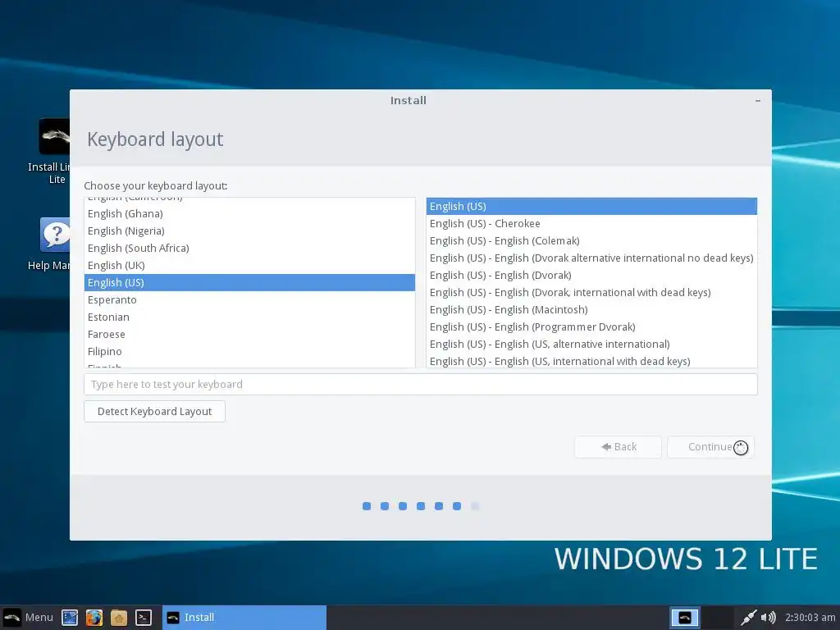Switch to the Install taskbar window button

click(x=244, y=618)
